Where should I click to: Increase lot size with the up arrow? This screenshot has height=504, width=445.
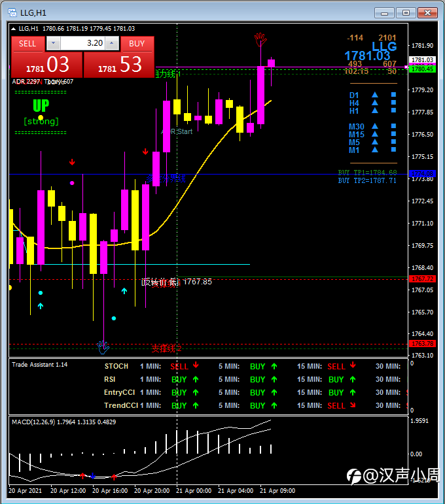point(112,43)
